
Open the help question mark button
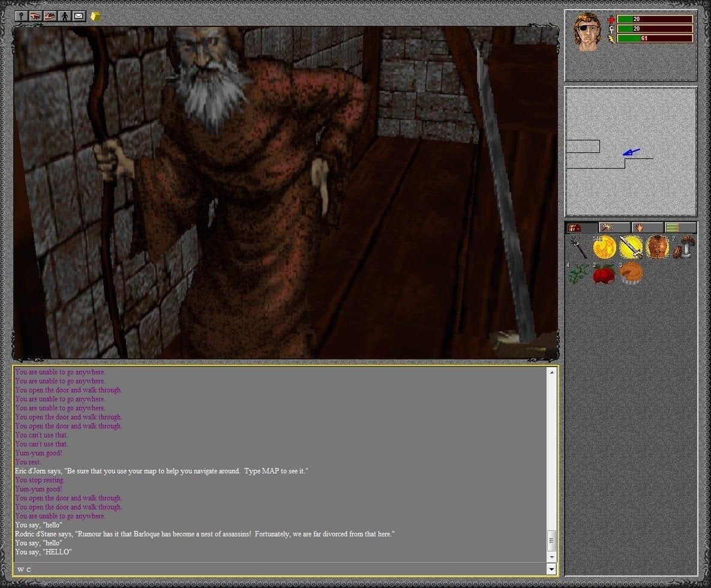pos(21,16)
